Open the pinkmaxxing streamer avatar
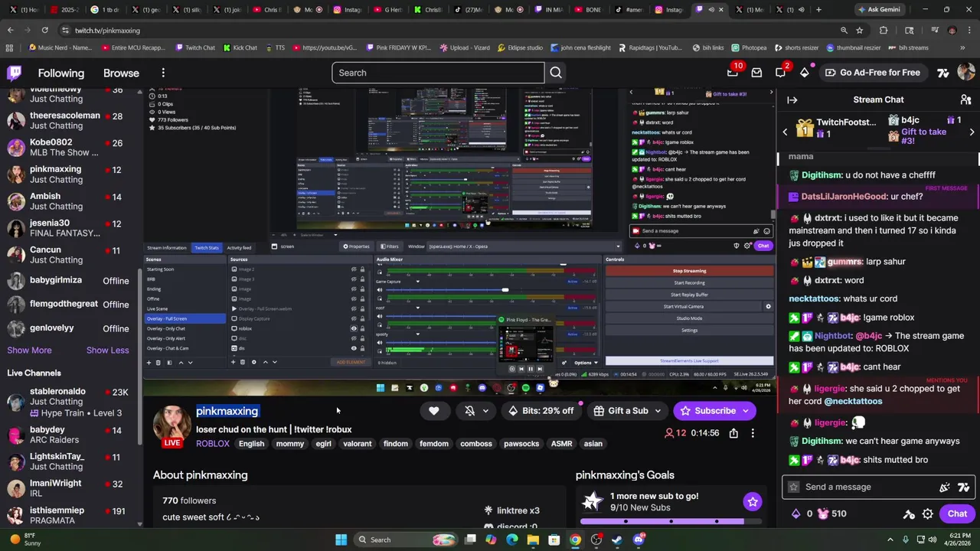This screenshot has height=551, width=980. pyautogui.click(x=172, y=425)
